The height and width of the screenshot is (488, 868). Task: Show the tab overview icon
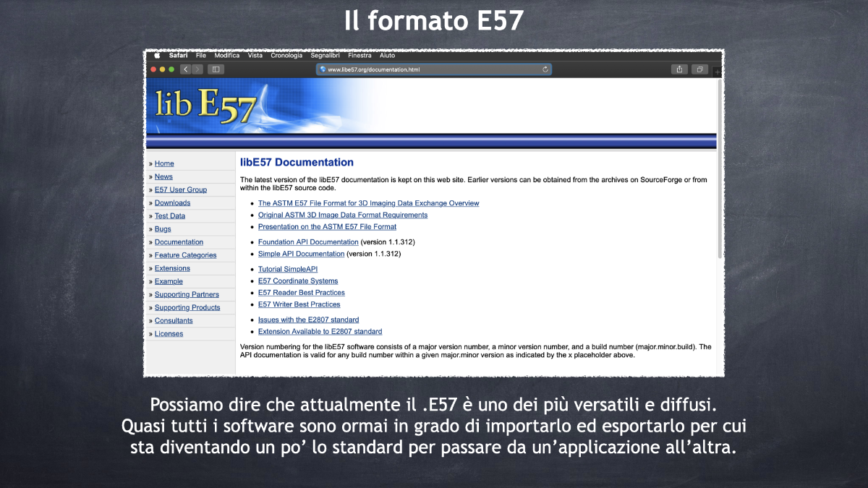[x=699, y=69]
